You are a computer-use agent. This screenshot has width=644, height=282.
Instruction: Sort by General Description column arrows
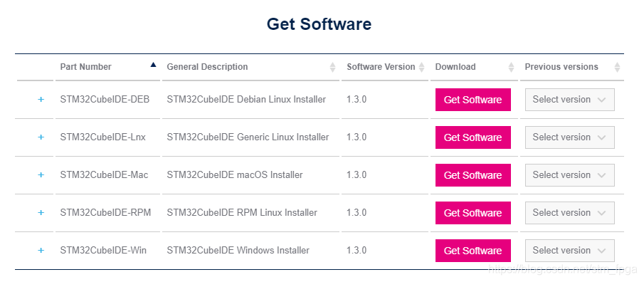point(333,67)
